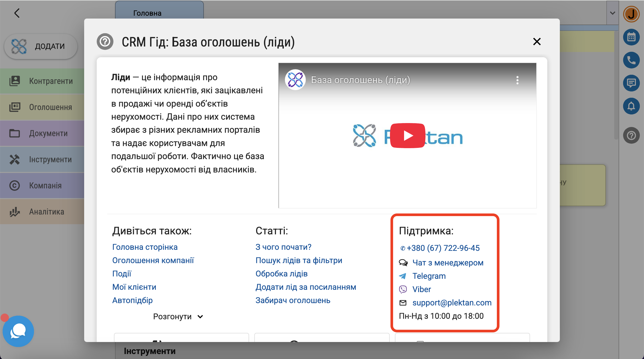This screenshot has height=359, width=644.
Task: Open the user avatar J profile
Action: pyautogui.click(x=631, y=14)
